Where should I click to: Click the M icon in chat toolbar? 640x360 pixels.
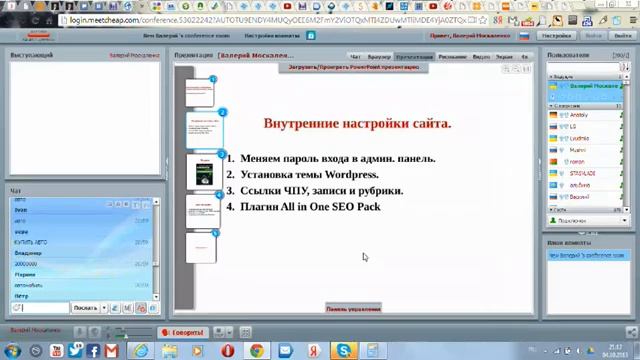pyautogui.click(x=128, y=308)
